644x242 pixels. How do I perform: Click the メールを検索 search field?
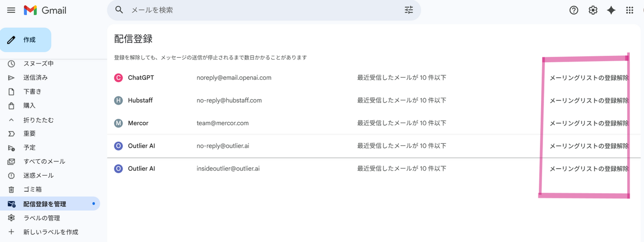263,10
